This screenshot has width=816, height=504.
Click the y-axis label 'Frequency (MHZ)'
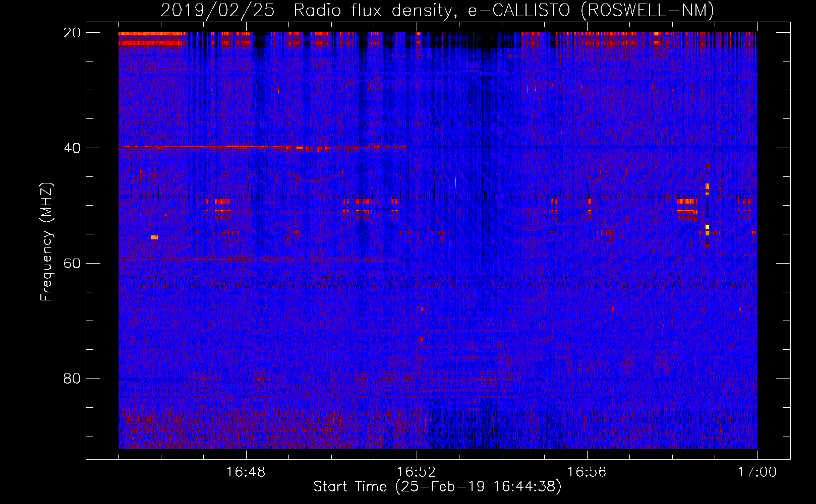(46, 242)
